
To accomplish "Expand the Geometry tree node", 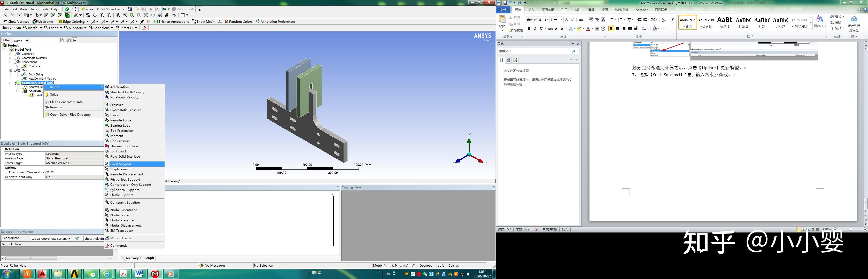I will click(x=10, y=53).
